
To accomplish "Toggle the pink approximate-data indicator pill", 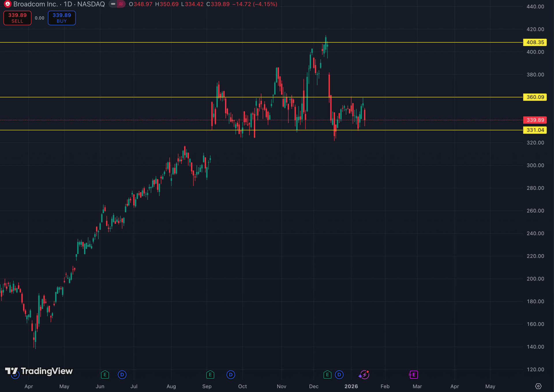I will 121,4.
